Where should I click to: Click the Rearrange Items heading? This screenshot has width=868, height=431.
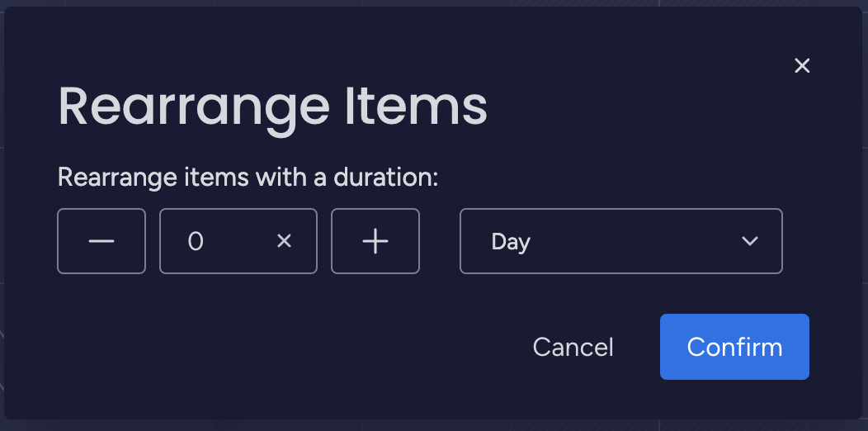click(x=272, y=107)
